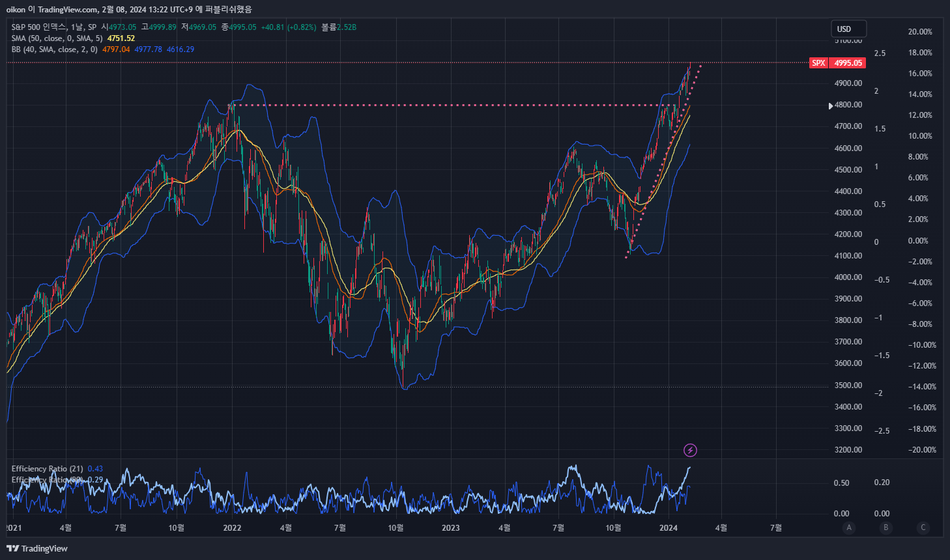Click the volume value 2.52B
This screenshot has height=560, width=950.
[347, 27]
